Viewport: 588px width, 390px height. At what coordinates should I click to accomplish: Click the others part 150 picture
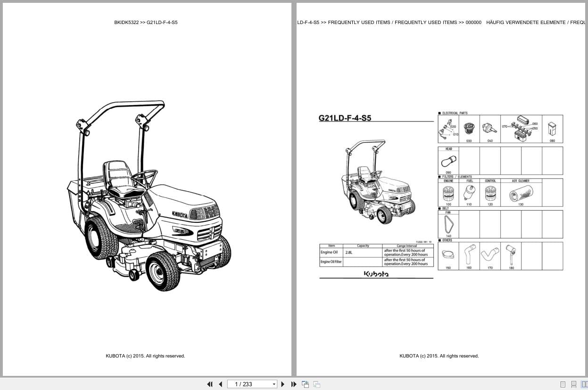coord(448,255)
